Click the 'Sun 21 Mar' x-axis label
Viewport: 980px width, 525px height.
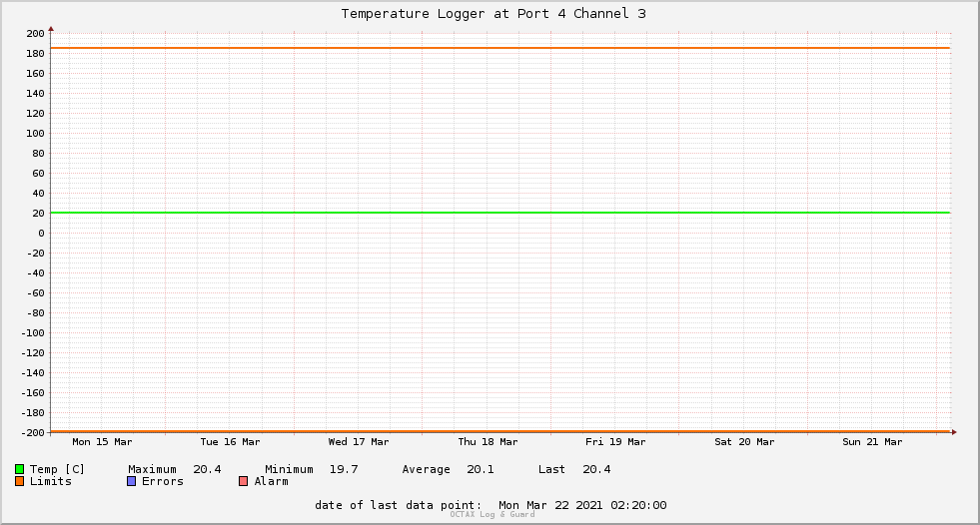(x=872, y=442)
